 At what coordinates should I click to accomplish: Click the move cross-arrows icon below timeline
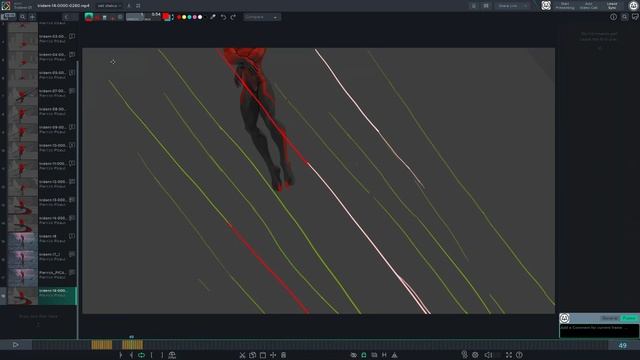273,355
